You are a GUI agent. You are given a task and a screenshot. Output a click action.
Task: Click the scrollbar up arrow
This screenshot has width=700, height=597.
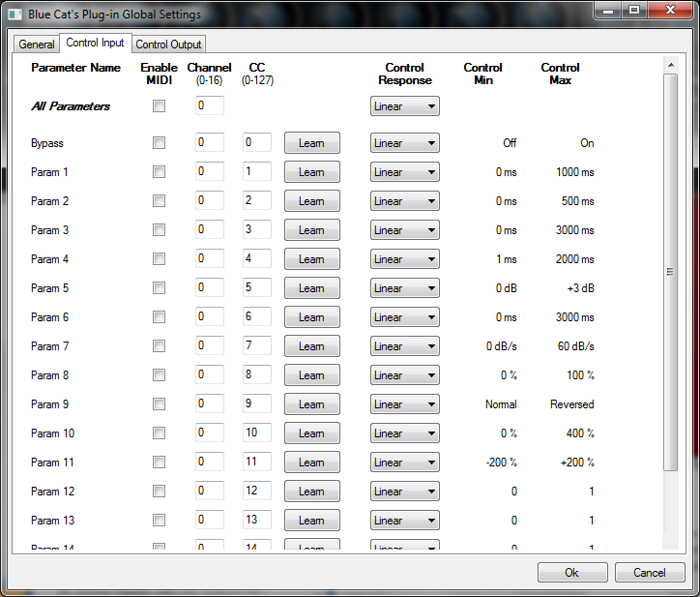(x=671, y=65)
